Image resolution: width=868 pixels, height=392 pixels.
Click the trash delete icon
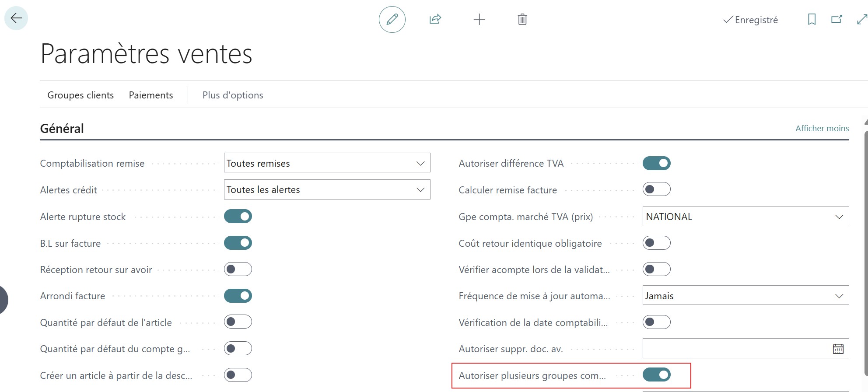(522, 19)
